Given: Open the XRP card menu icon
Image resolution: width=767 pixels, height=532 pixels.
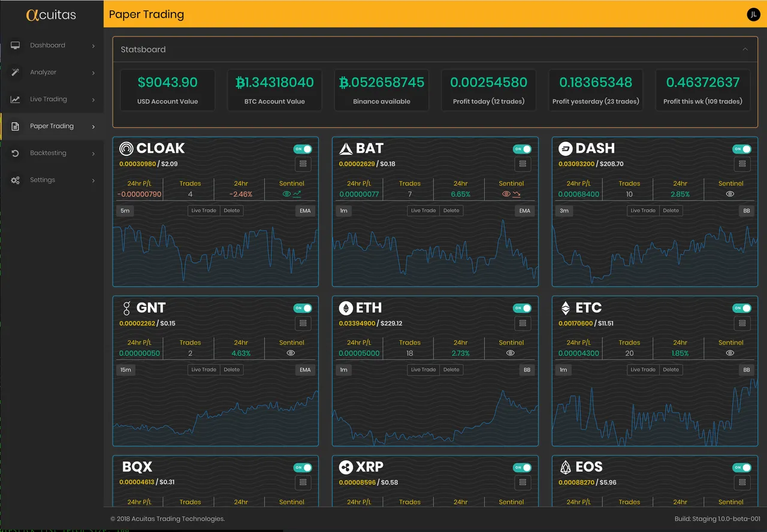Looking at the screenshot, I should click(523, 482).
